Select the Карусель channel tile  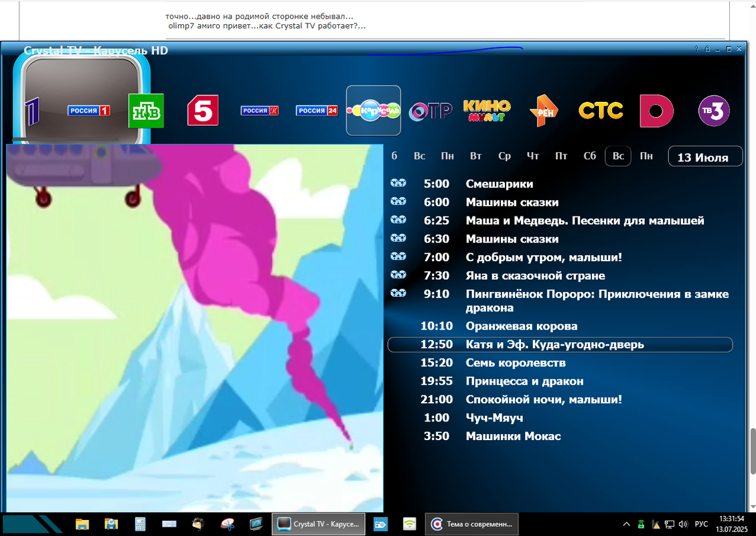tap(373, 111)
